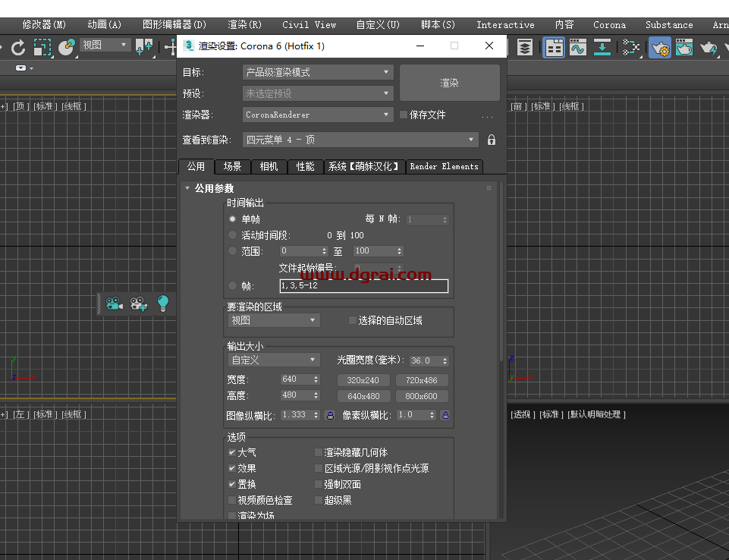Switch to the 性能 tab
The height and width of the screenshot is (560, 729).
pos(306,166)
